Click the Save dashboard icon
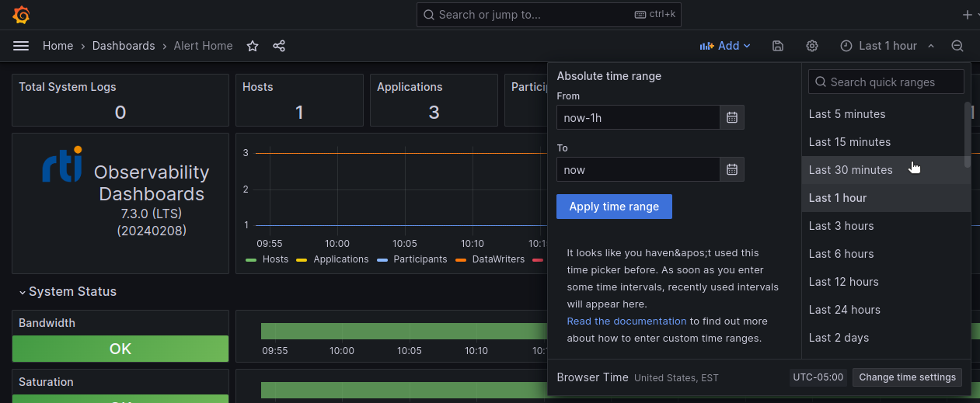This screenshot has height=403, width=980. tap(778, 46)
